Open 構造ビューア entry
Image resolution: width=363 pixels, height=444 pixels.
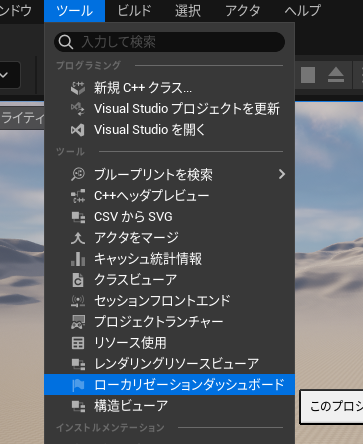pos(169,406)
